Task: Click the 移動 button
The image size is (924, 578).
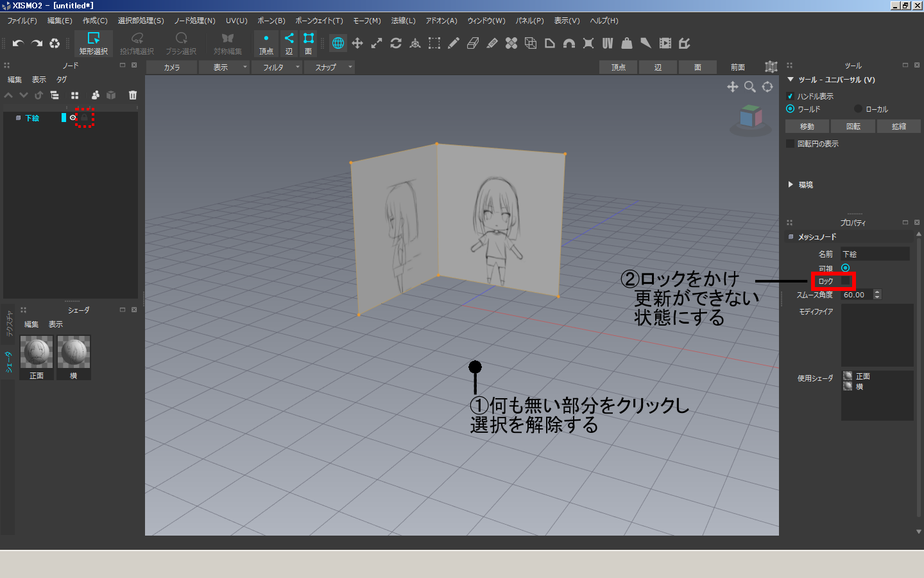Action: 807,127
